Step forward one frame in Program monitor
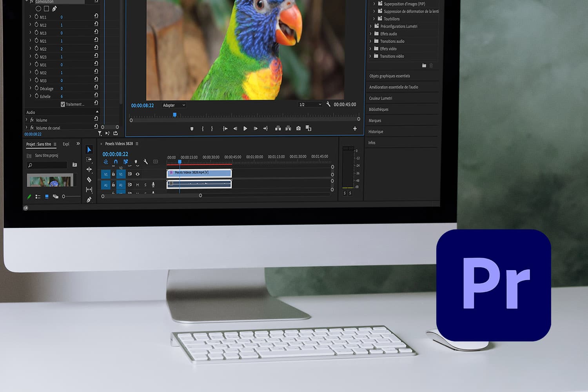Viewport: 588px width, 392px height. [256, 129]
